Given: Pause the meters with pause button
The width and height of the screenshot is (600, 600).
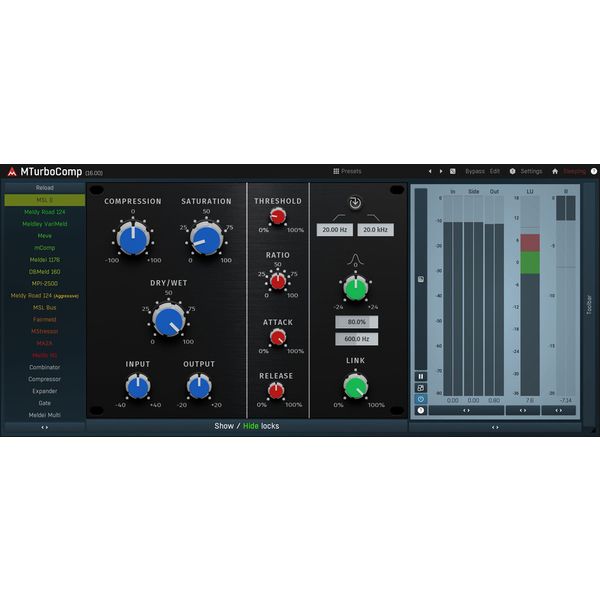Looking at the screenshot, I should pyautogui.click(x=421, y=377).
